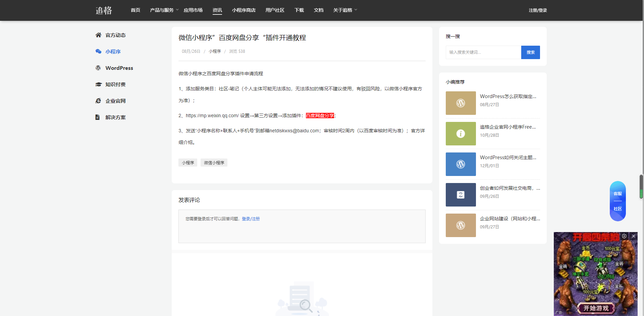Click the 解决方案 document icon
The image size is (644, 316).
(98, 117)
